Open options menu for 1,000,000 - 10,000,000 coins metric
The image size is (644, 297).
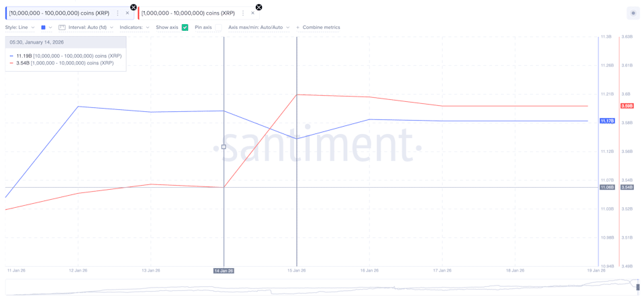(243, 13)
